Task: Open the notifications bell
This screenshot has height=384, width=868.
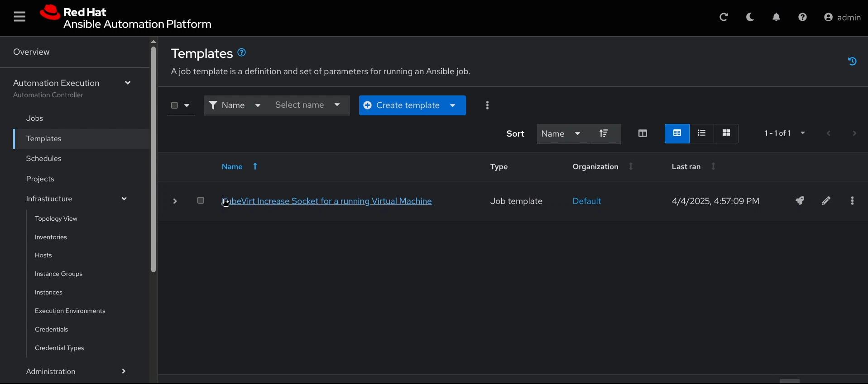Action: tap(777, 18)
